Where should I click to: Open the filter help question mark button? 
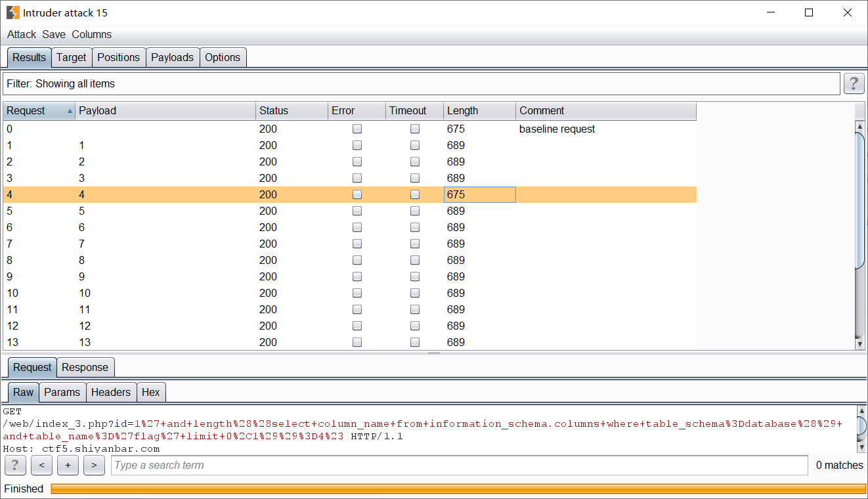(x=854, y=83)
